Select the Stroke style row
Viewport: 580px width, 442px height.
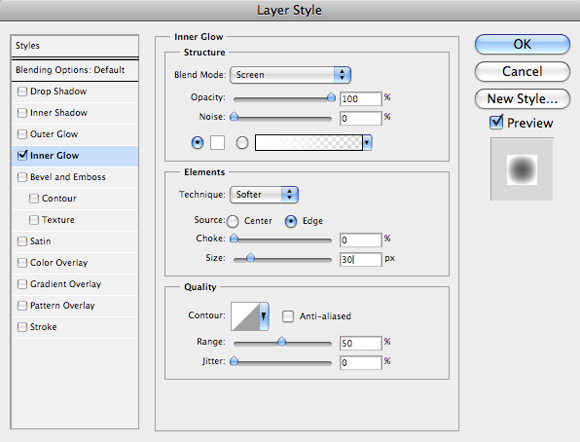click(75, 327)
